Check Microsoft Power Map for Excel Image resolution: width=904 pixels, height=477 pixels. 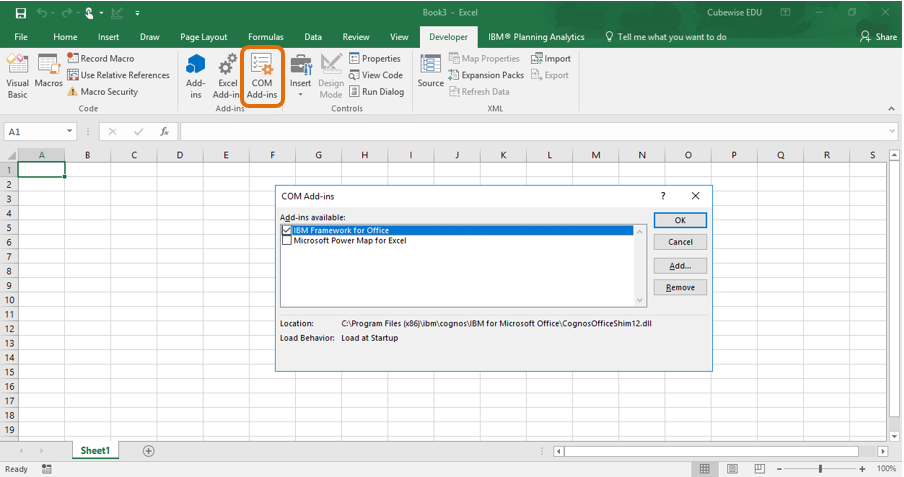point(288,241)
